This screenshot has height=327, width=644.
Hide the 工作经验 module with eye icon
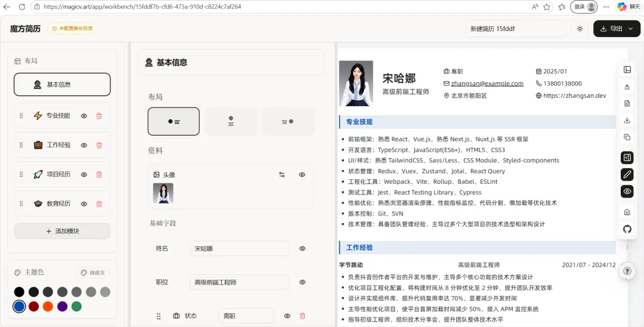tap(84, 145)
